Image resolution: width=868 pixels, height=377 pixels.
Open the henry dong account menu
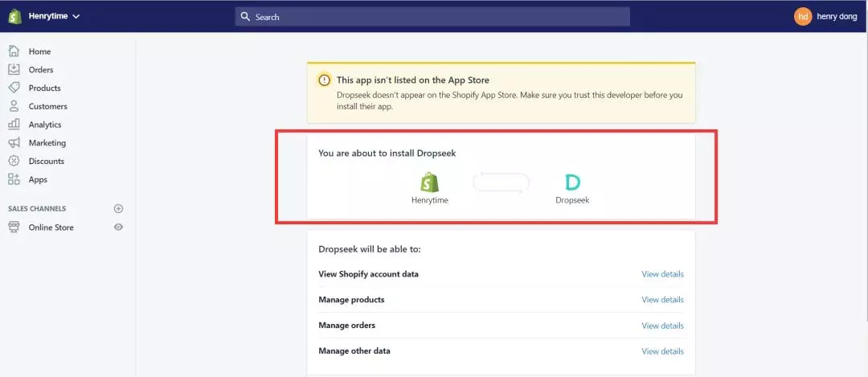click(x=825, y=17)
